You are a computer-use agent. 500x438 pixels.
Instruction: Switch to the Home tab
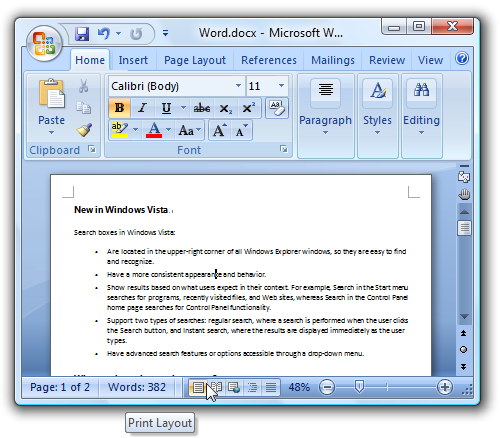(x=90, y=60)
